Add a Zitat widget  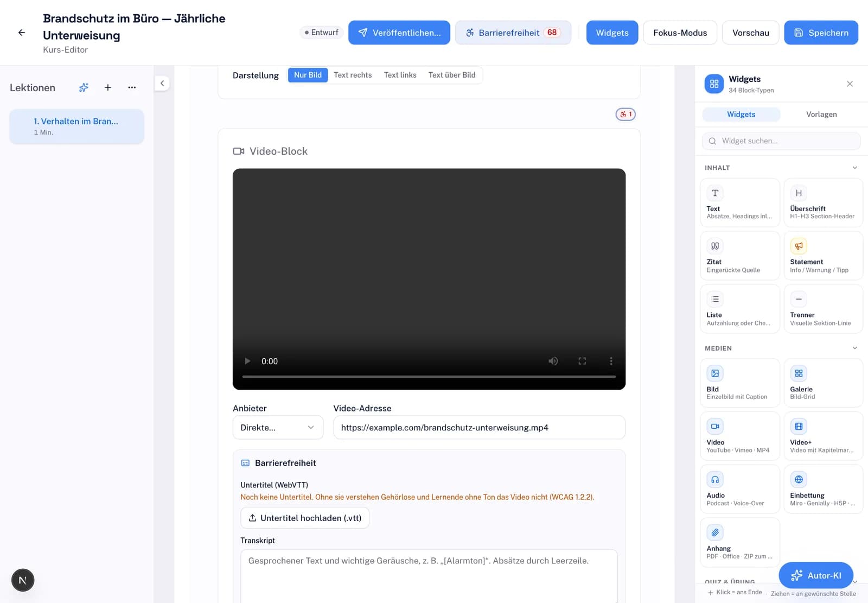point(740,256)
